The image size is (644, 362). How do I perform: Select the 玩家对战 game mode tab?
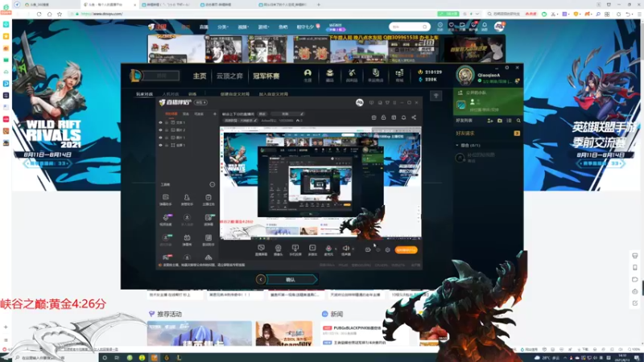[x=145, y=94]
